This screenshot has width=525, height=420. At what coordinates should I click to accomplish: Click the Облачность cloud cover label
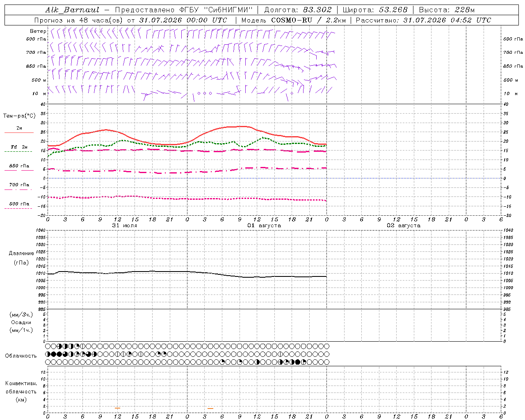(21, 356)
